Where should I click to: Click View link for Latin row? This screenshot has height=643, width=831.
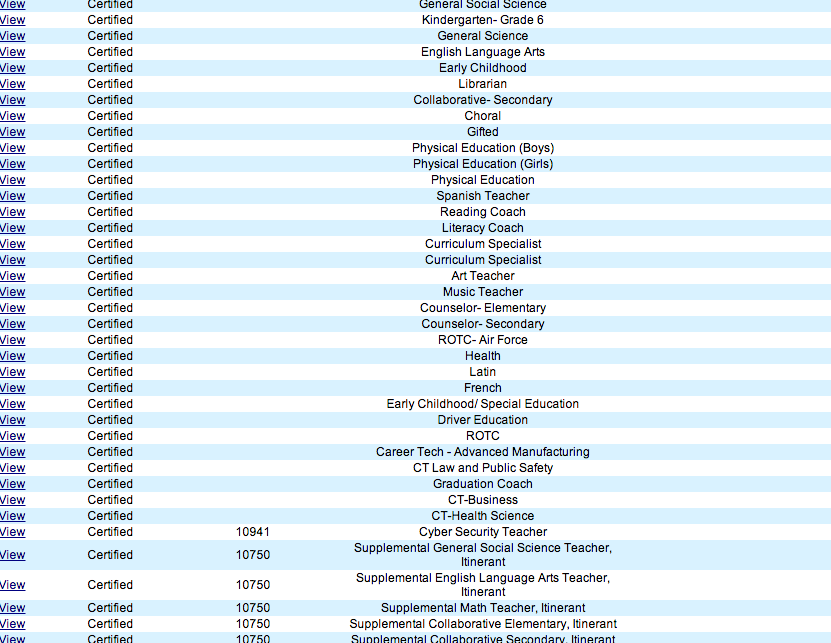(12, 372)
